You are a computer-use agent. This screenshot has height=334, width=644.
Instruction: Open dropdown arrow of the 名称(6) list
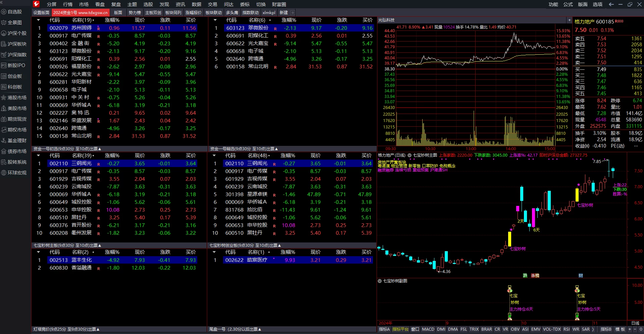coord(215,20)
